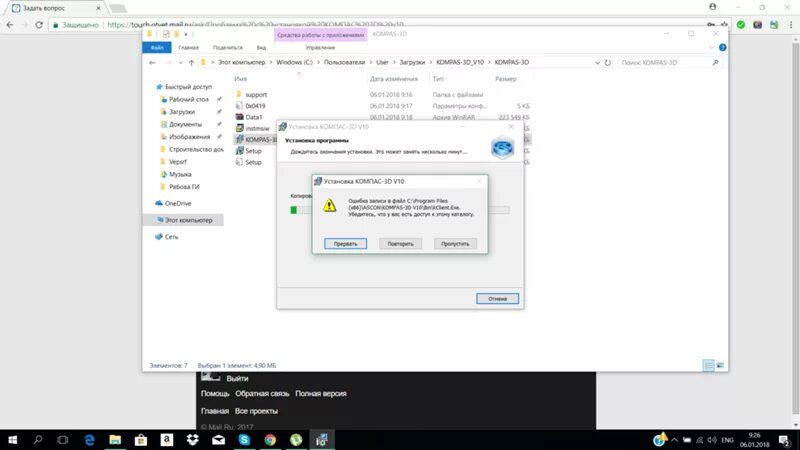Select the support folder row
This screenshot has width=800, height=450.
pyautogui.click(x=383, y=95)
